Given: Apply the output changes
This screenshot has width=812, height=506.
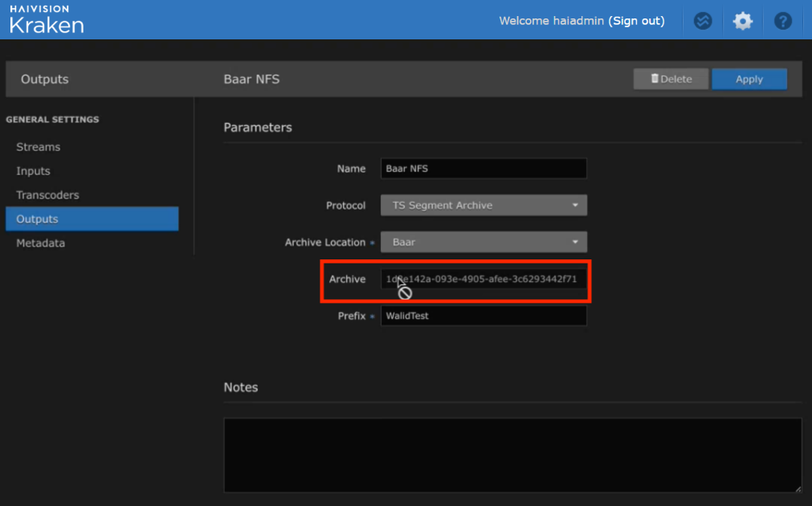Looking at the screenshot, I should click(x=749, y=80).
